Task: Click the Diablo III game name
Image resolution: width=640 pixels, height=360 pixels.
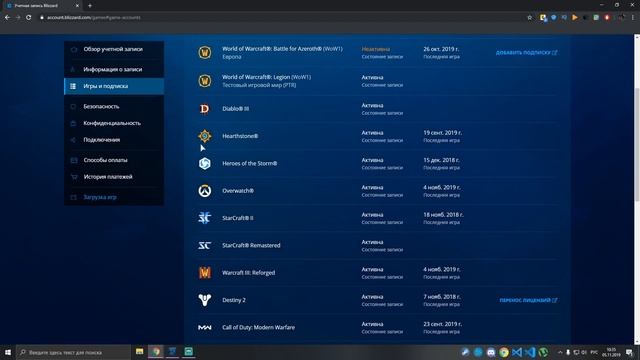Action: [x=236, y=109]
